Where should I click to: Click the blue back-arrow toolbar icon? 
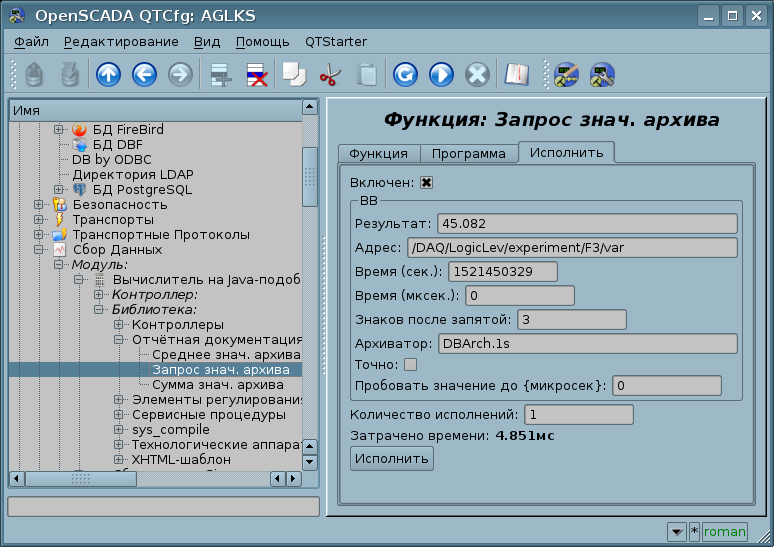144,75
